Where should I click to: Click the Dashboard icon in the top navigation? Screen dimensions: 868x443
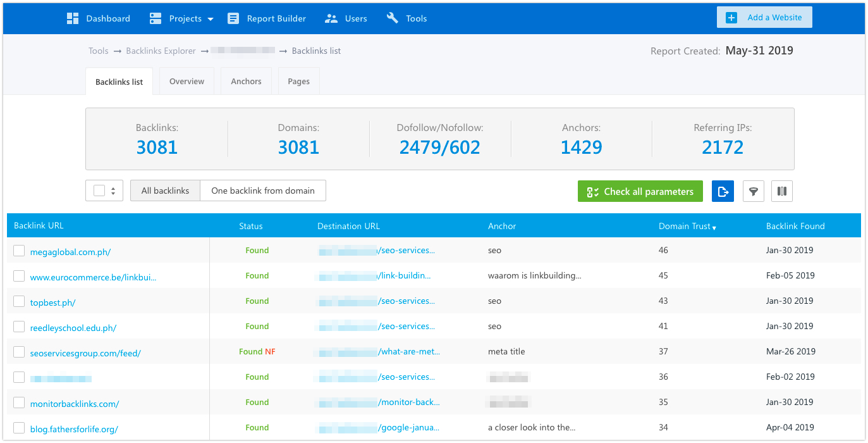pyautogui.click(x=73, y=18)
